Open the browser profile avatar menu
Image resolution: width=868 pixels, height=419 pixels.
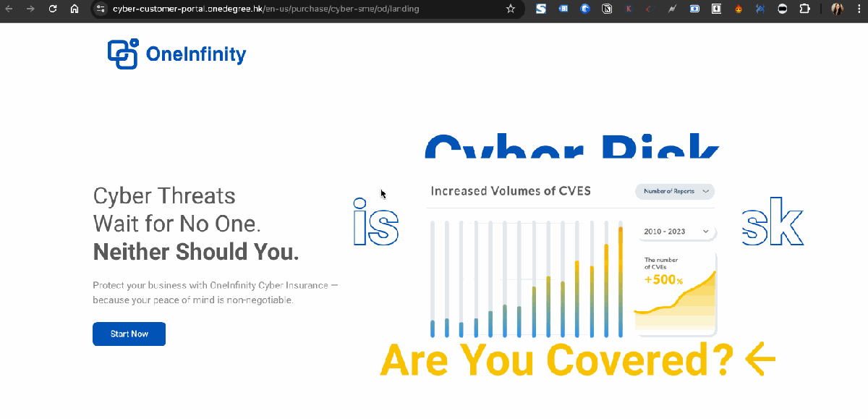(x=836, y=9)
